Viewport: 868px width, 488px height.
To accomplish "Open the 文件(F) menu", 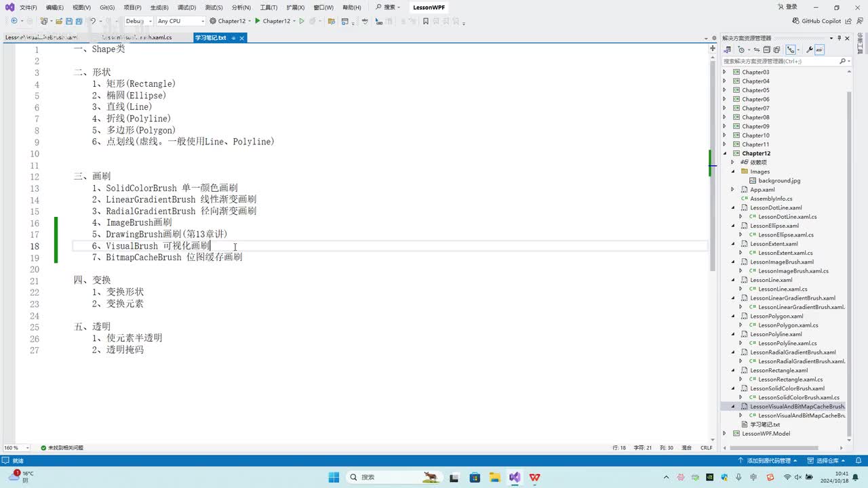I will pyautogui.click(x=28, y=7).
